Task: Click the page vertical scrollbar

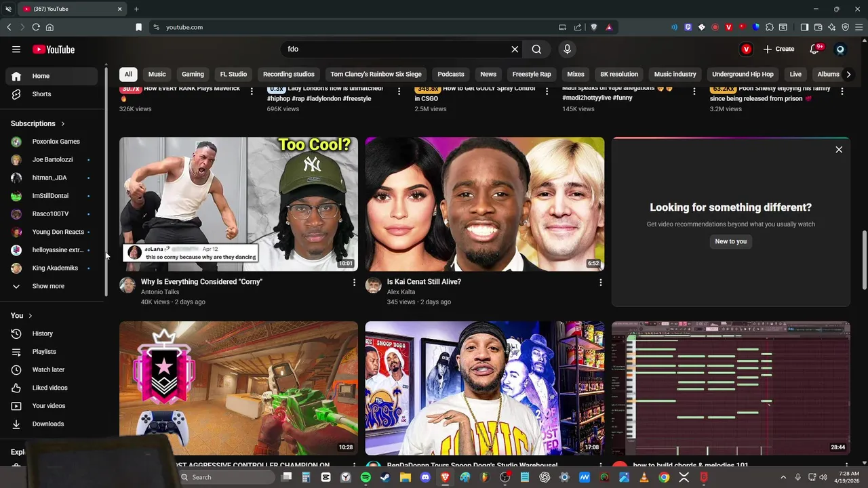Action: click(864, 260)
